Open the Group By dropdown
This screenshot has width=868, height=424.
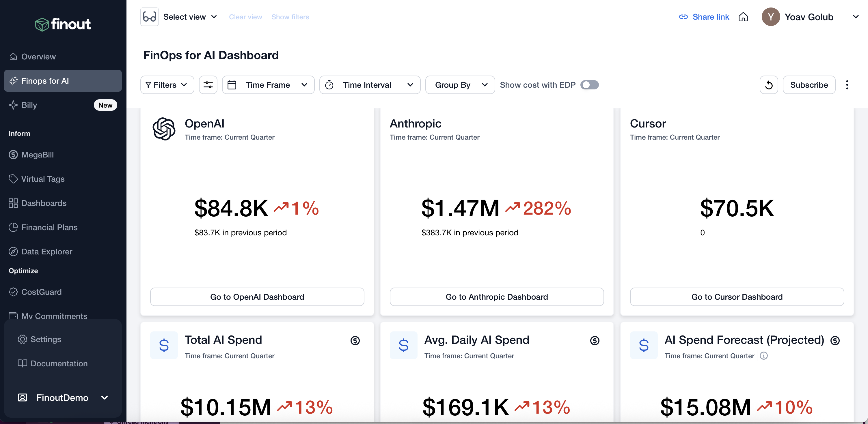pyautogui.click(x=460, y=85)
